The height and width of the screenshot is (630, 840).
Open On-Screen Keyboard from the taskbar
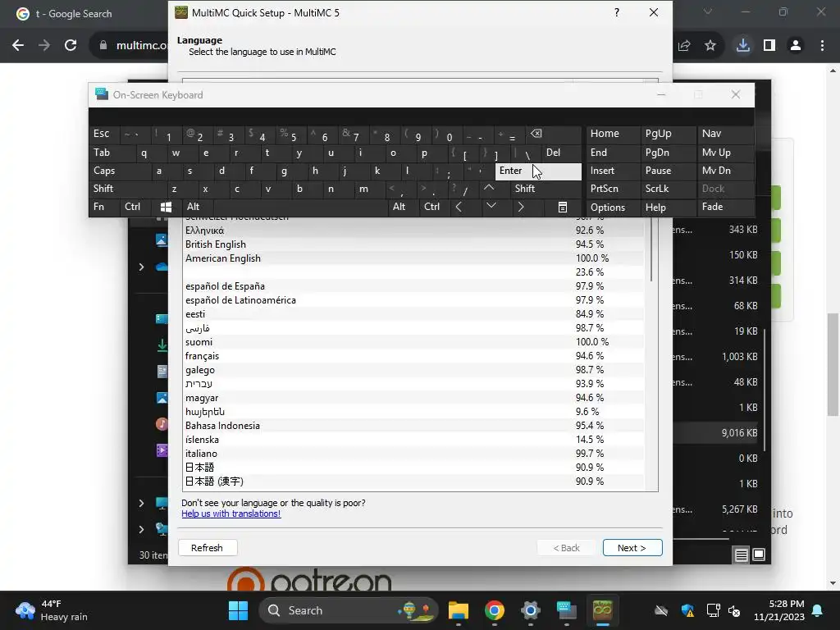[x=566, y=610]
